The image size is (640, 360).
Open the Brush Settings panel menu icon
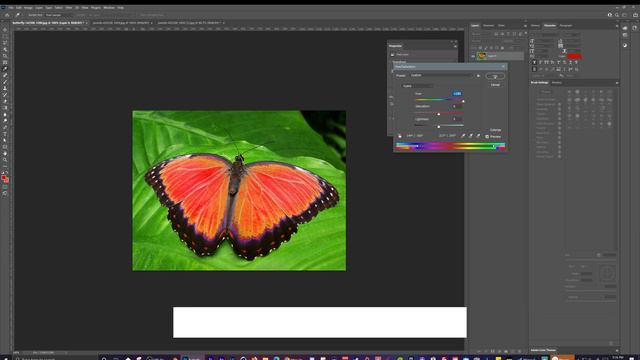(617, 83)
